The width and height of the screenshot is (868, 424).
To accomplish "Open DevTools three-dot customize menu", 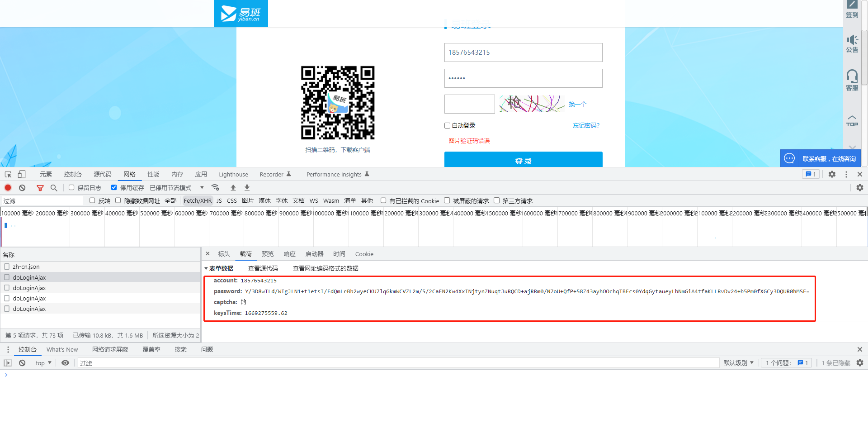I will [846, 174].
